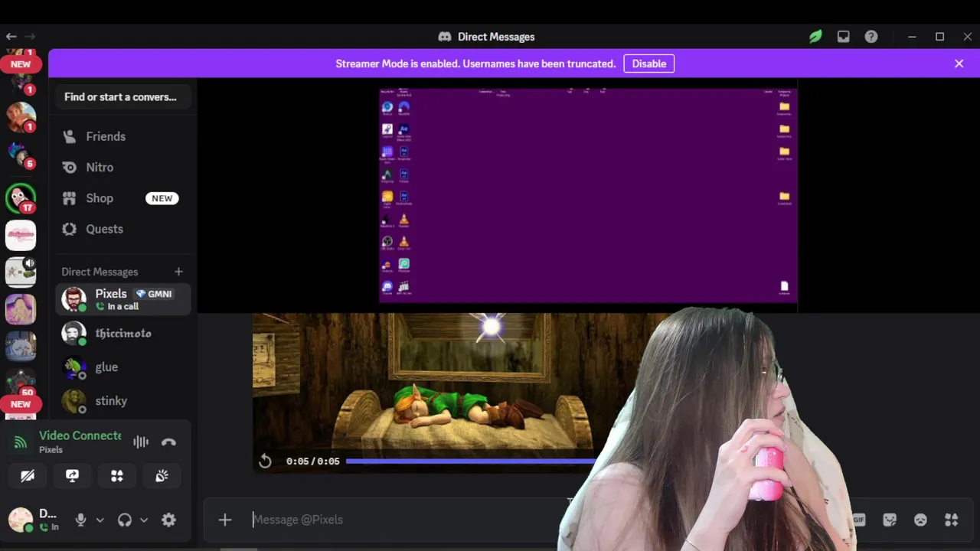Viewport: 980px width, 551px height.
Task: Open the Nitro page
Action: pos(122,167)
